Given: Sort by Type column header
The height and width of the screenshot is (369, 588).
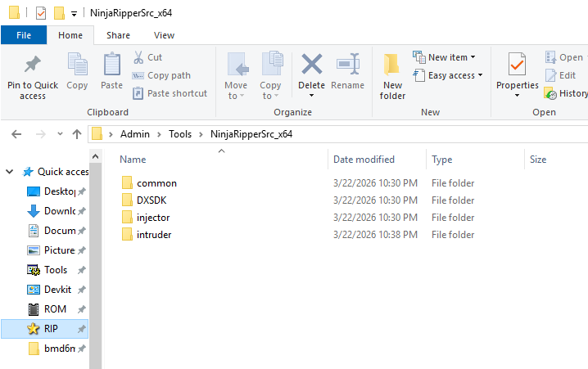Looking at the screenshot, I should coord(441,160).
